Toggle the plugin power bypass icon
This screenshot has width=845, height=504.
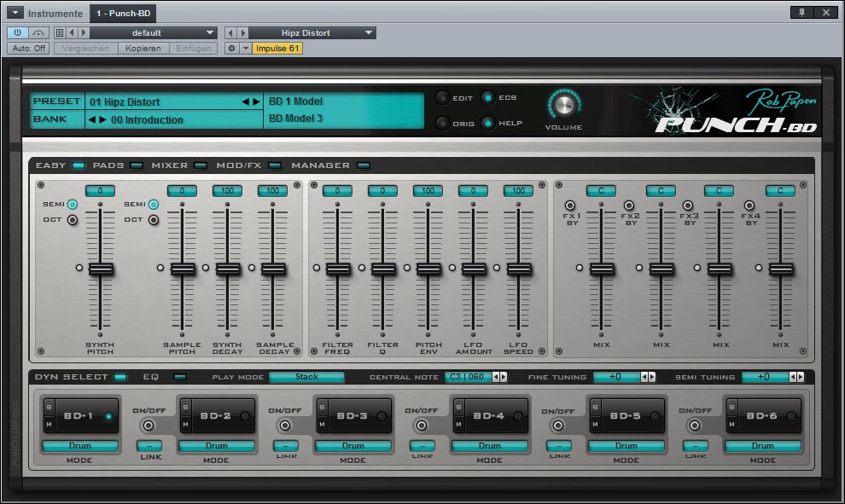(x=17, y=33)
